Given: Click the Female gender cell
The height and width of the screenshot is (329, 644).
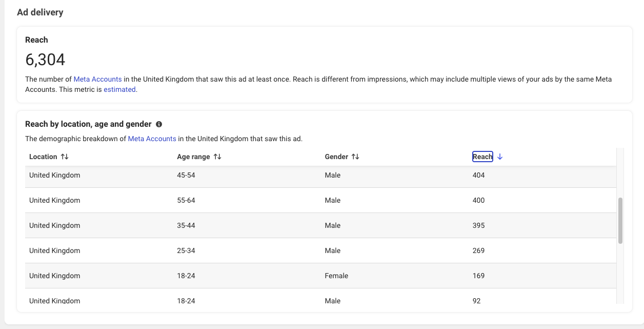Looking at the screenshot, I should pos(336,276).
